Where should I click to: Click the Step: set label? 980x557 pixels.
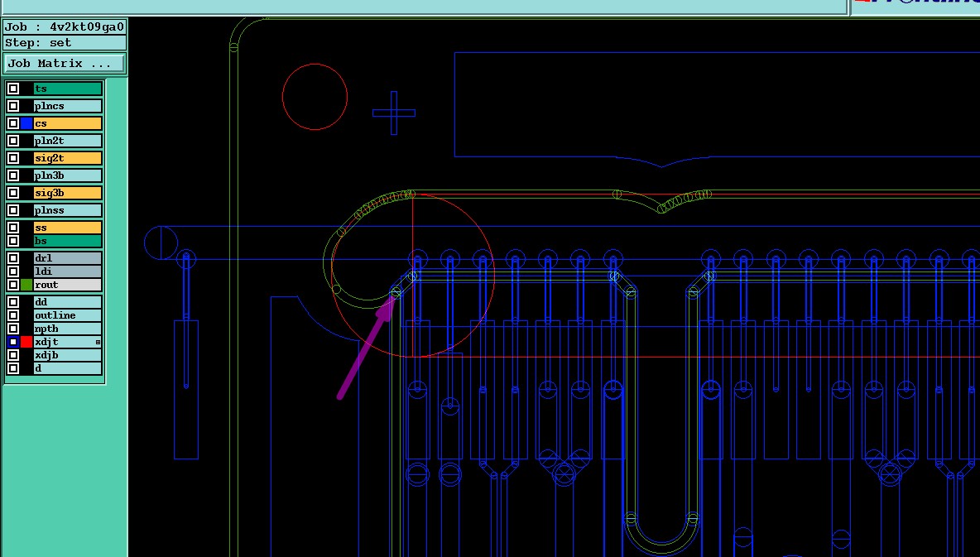pyautogui.click(x=65, y=43)
